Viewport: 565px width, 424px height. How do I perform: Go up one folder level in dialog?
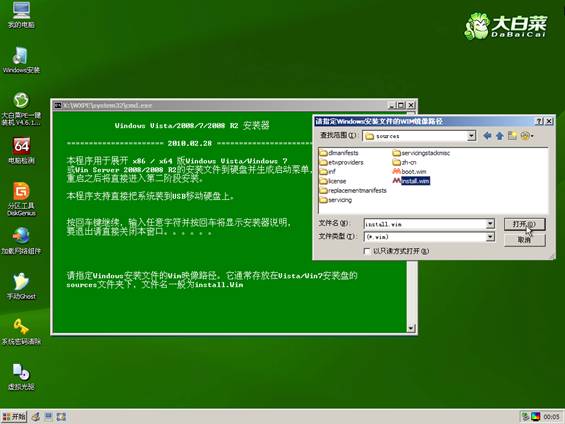(x=500, y=136)
